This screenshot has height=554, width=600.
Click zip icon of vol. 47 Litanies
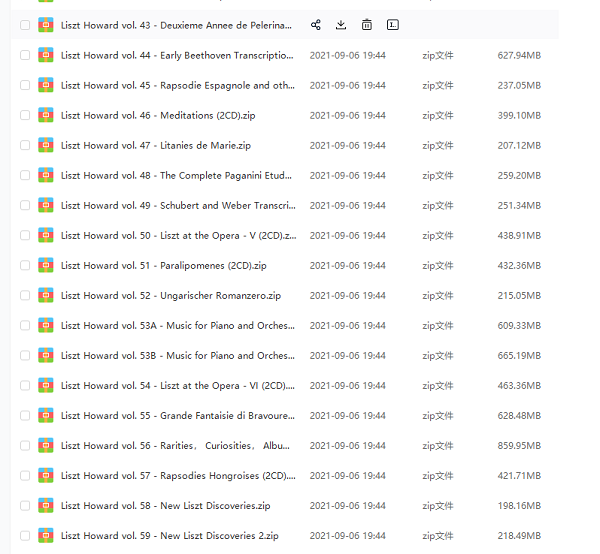[46, 145]
